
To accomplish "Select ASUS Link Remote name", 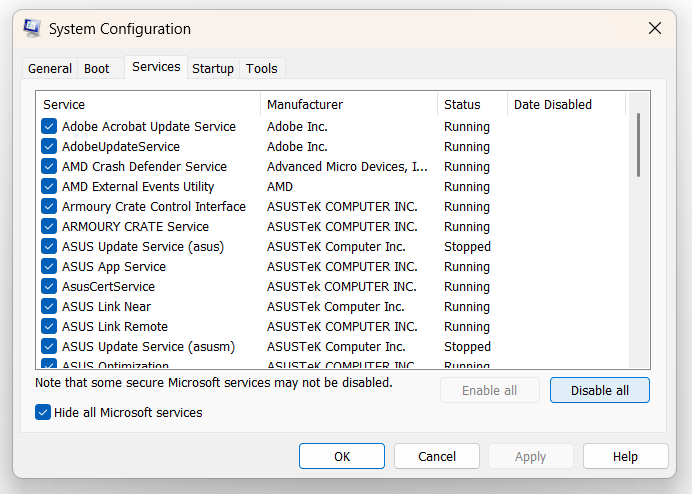I will [115, 327].
